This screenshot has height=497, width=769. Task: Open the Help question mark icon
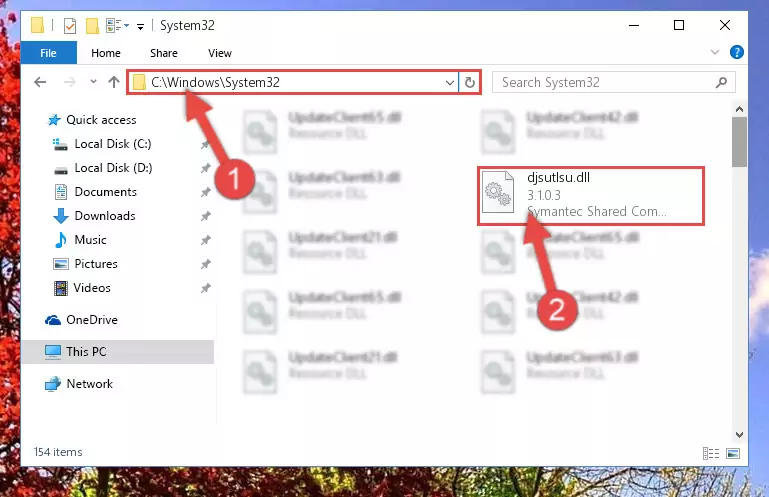tap(736, 52)
